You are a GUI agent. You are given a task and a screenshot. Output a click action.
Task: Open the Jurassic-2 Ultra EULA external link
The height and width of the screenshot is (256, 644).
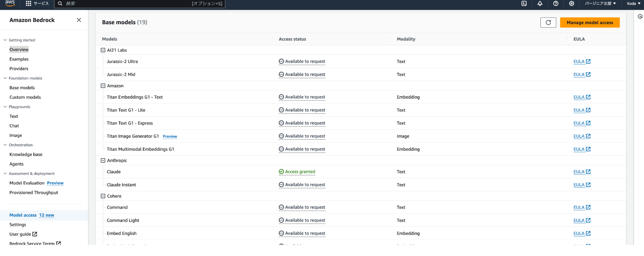[582, 62]
